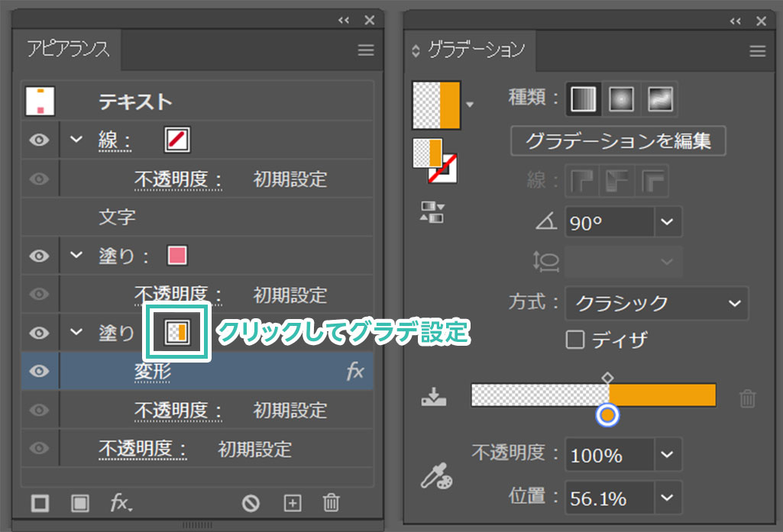This screenshot has width=783, height=532.
Task: Open the グラデーション panel menu
Action: 757,51
